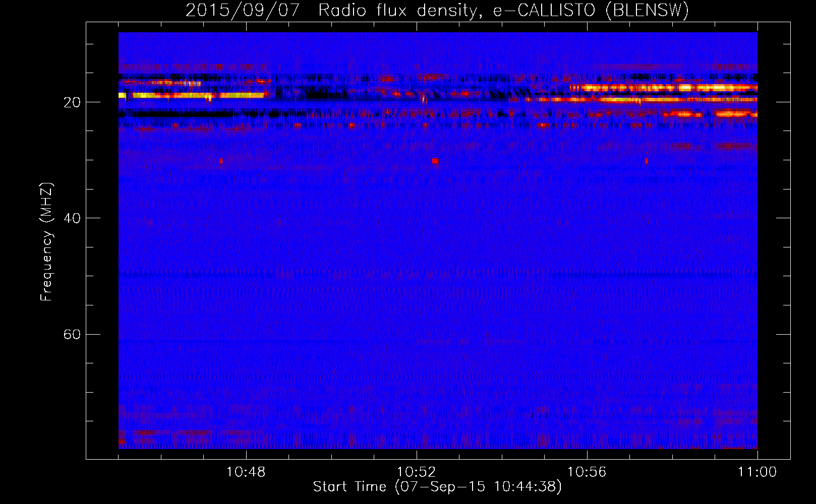Click the small red spot near 10:57 at 30 MHz
The image size is (816, 504).
click(x=647, y=161)
